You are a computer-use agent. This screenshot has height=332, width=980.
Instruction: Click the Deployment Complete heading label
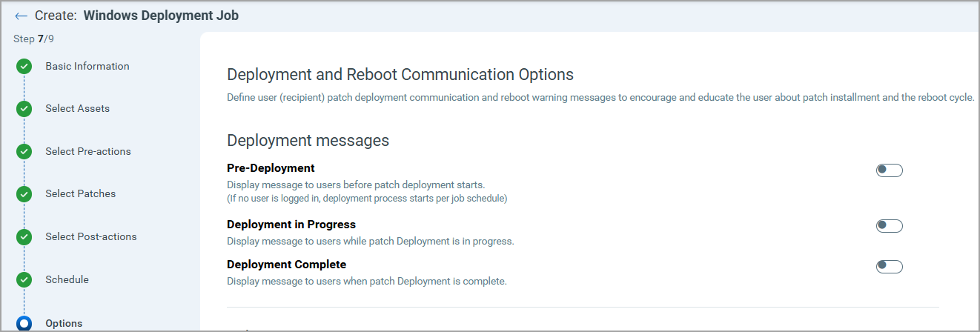pyautogui.click(x=286, y=264)
